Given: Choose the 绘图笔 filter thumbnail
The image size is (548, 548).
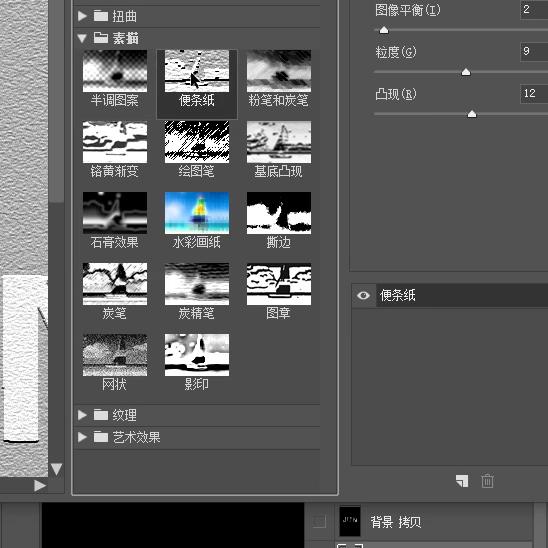Looking at the screenshot, I should point(197,142).
